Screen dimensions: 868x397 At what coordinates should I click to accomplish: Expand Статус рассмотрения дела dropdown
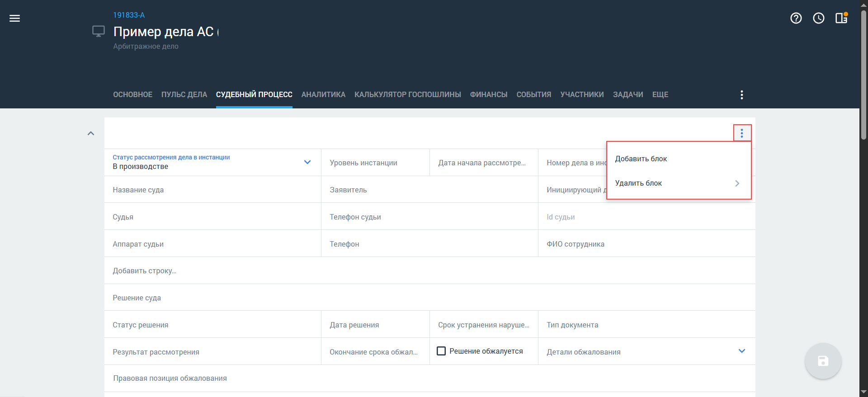click(307, 162)
